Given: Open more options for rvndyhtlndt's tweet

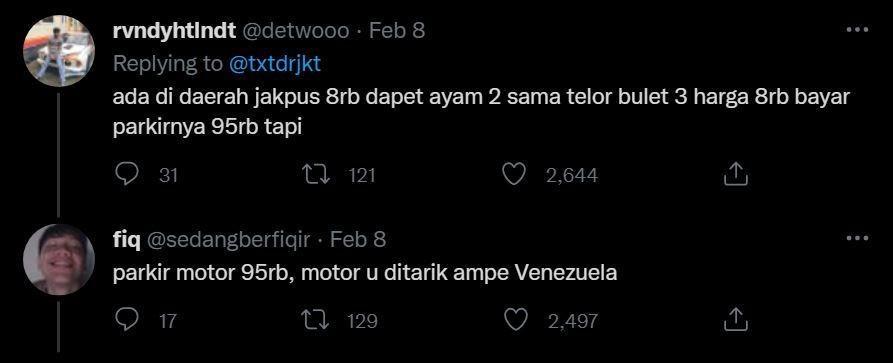Looking at the screenshot, I should pyautogui.click(x=857, y=30).
